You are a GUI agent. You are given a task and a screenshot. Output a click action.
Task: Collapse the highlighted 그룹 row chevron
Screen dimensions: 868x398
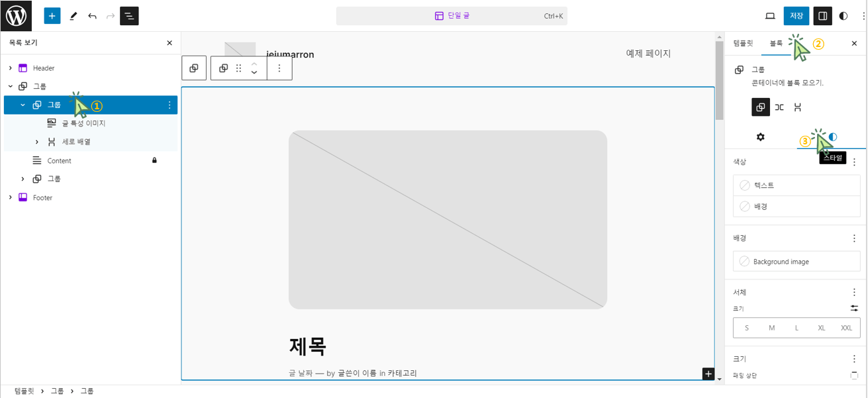pos(23,105)
